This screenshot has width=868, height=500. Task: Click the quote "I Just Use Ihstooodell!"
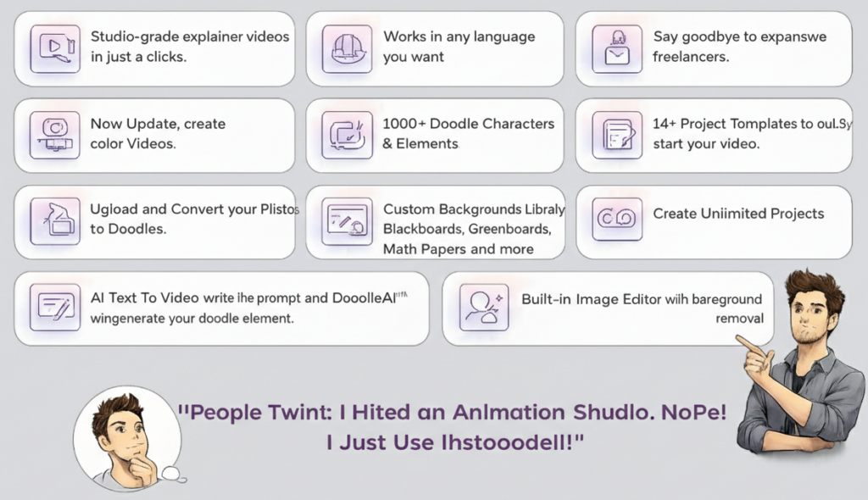[x=455, y=442]
